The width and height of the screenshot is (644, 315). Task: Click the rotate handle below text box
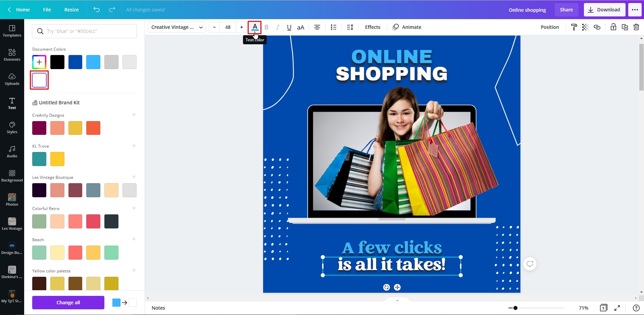(x=387, y=287)
